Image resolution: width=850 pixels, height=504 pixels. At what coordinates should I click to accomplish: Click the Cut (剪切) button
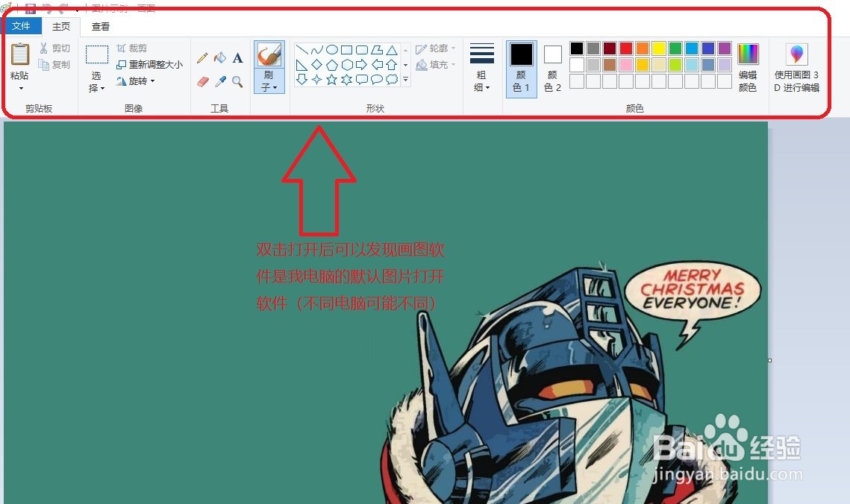[x=54, y=48]
